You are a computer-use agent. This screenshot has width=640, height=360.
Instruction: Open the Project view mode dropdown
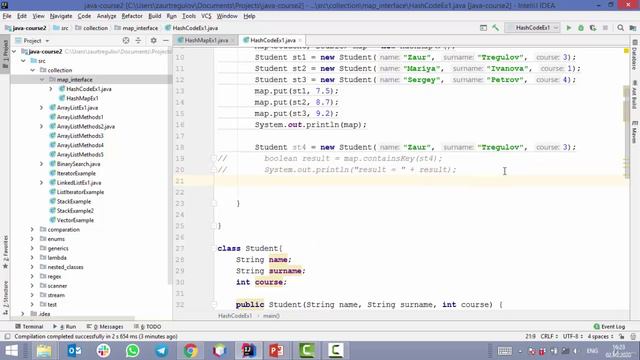point(33,41)
